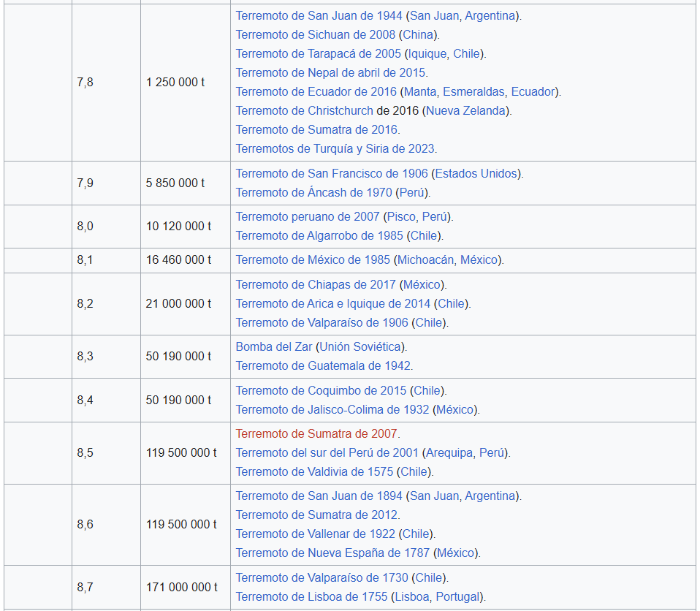Open Terremoto de Nepal de abril 2015

point(330,72)
